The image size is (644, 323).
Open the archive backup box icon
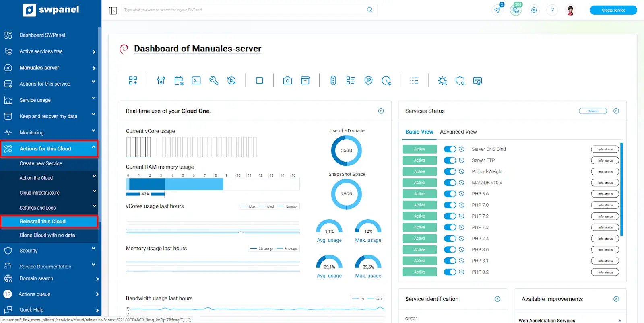[305, 81]
